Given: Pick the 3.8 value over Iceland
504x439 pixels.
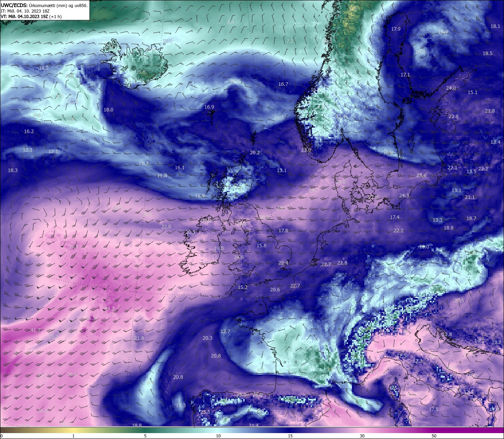Looking at the screenshot, I should click(x=142, y=72).
